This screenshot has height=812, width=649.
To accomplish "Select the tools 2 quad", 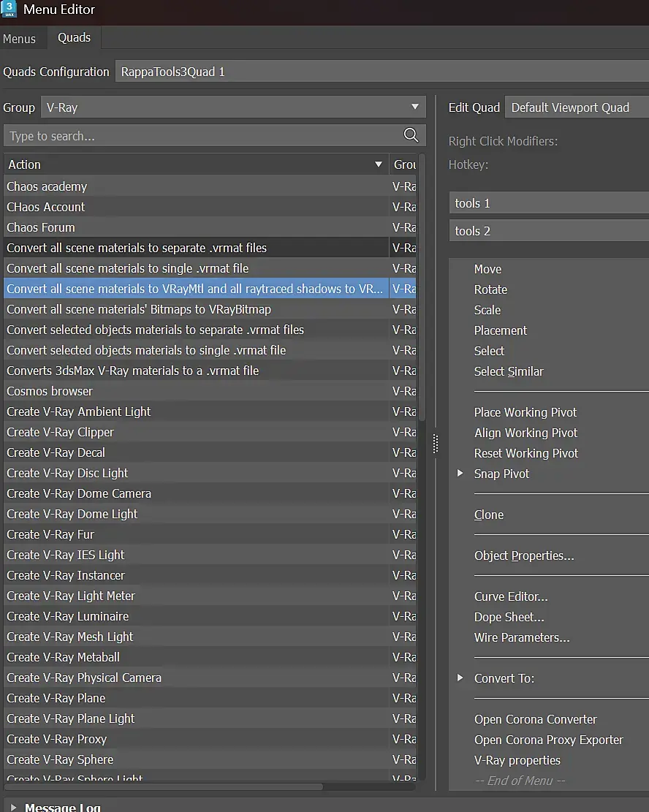I will click(x=549, y=231).
